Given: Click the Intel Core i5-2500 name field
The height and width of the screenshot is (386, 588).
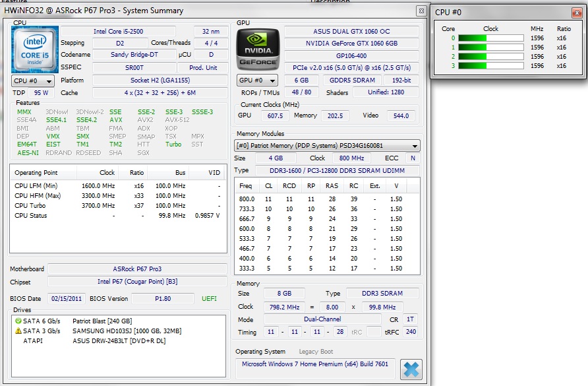Looking at the screenshot, I should tap(118, 32).
